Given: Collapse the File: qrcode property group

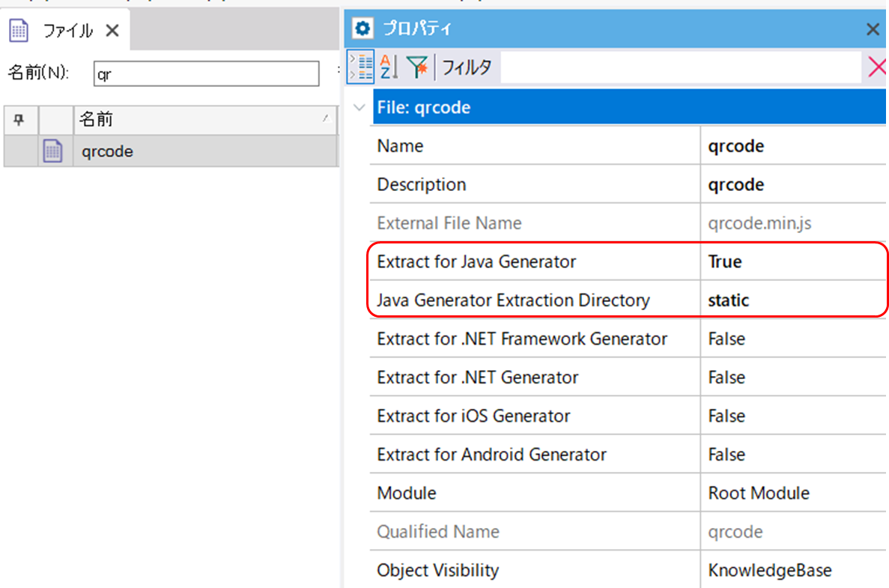Looking at the screenshot, I should click(358, 107).
